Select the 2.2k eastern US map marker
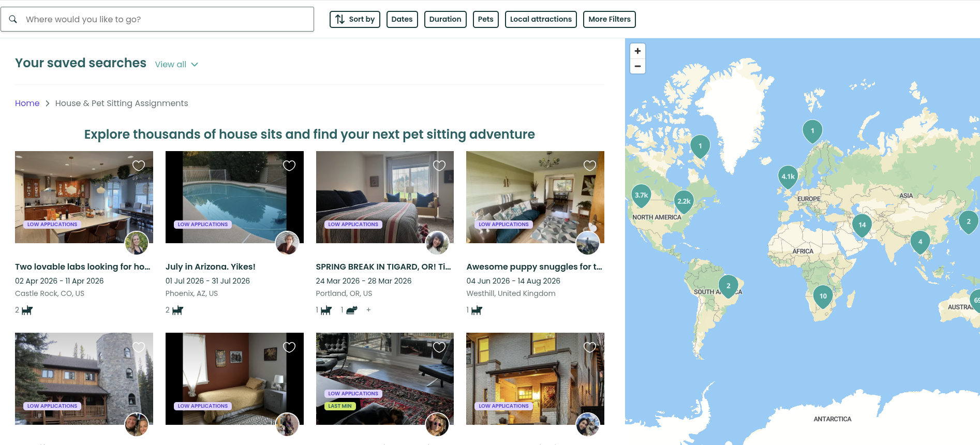 coord(684,201)
